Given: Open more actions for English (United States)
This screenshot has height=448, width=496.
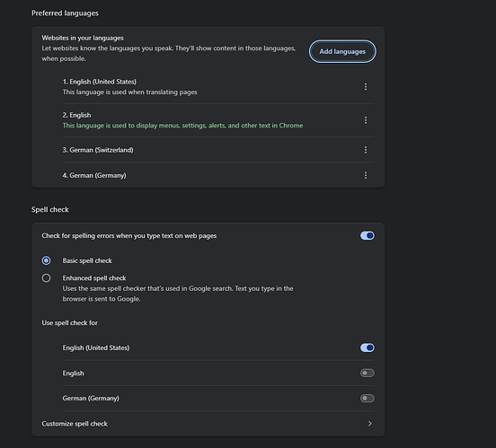Looking at the screenshot, I should click(366, 86).
